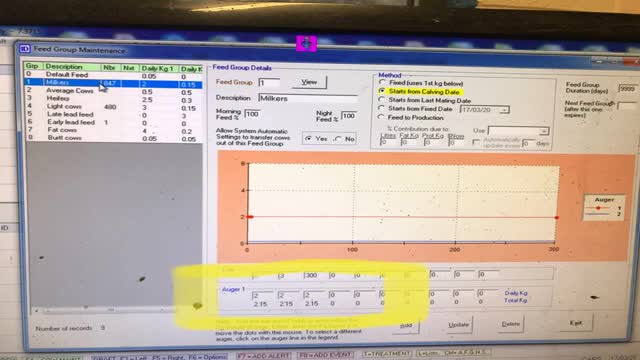Sort by the Nut column header

(x=129, y=68)
